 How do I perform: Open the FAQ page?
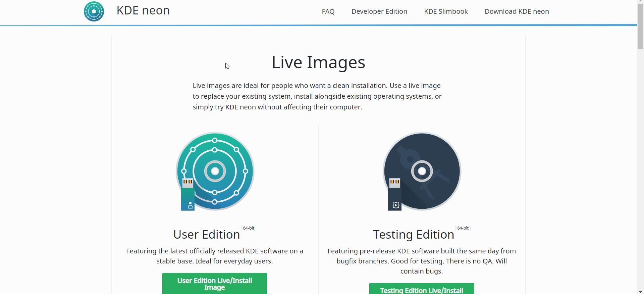click(328, 11)
